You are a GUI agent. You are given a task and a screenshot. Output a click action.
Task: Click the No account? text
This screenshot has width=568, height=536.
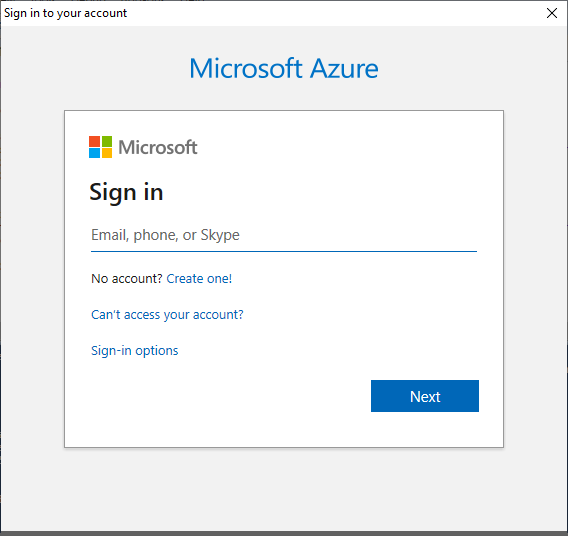click(126, 279)
